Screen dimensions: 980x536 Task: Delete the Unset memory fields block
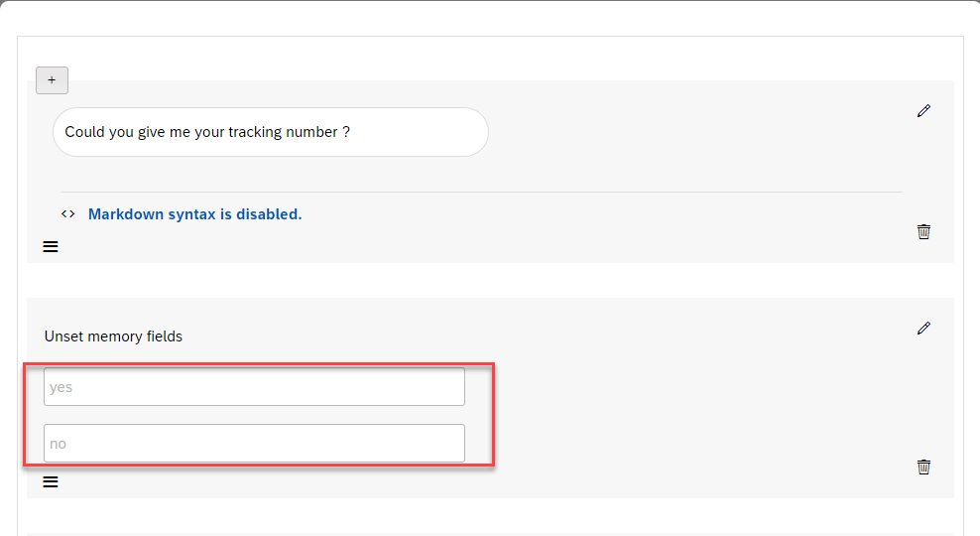coord(924,467)
